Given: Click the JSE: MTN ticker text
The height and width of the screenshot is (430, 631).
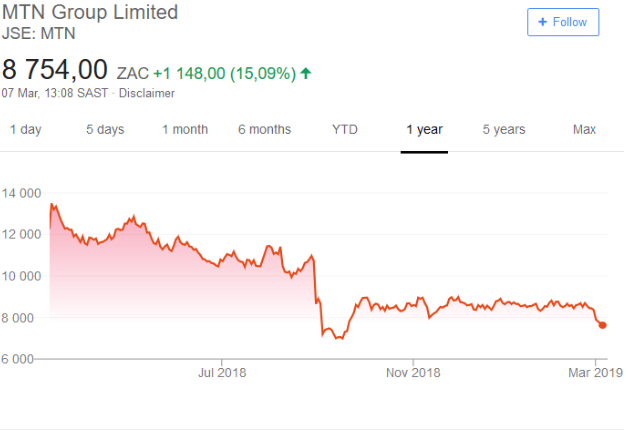Looking at the screenshot, I should 39,33.
